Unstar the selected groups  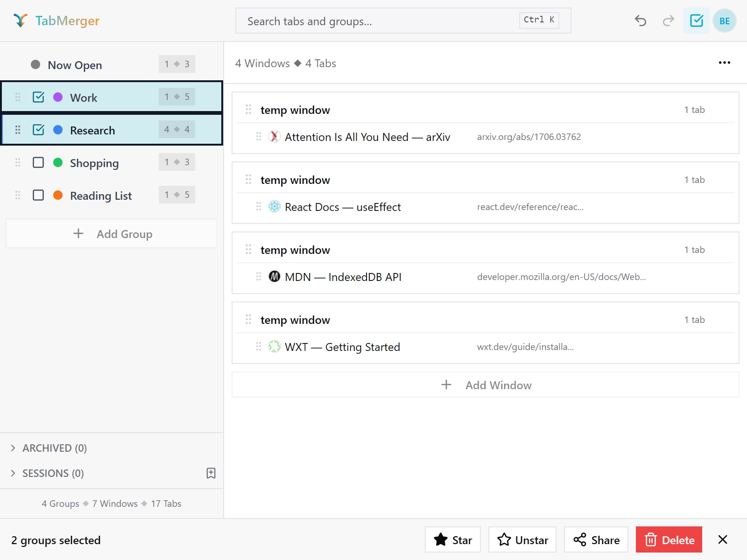click(x=522, y=539)
